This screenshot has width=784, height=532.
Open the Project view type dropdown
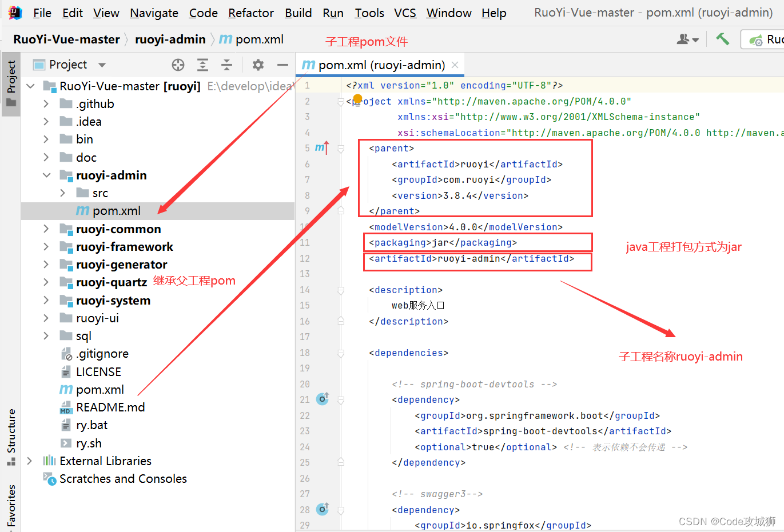click(102, 65)
